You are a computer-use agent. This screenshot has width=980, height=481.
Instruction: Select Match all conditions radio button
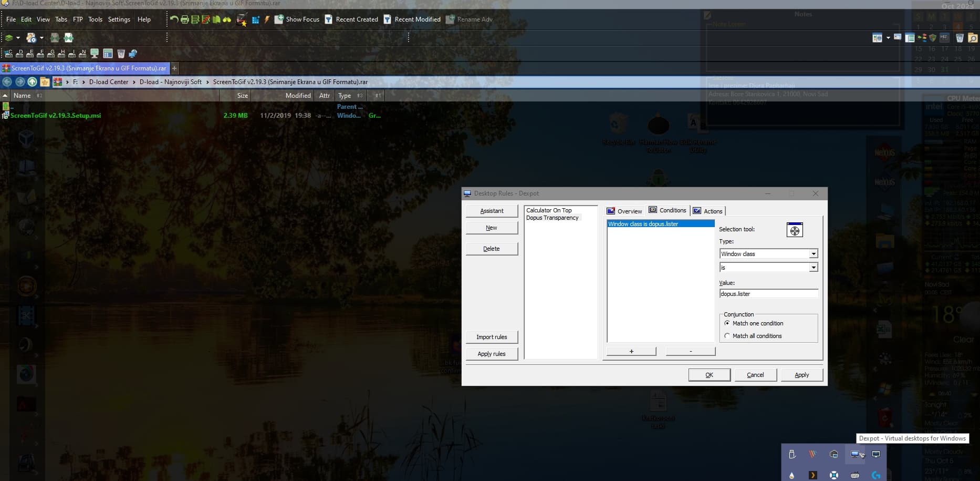tap(727, 336)
